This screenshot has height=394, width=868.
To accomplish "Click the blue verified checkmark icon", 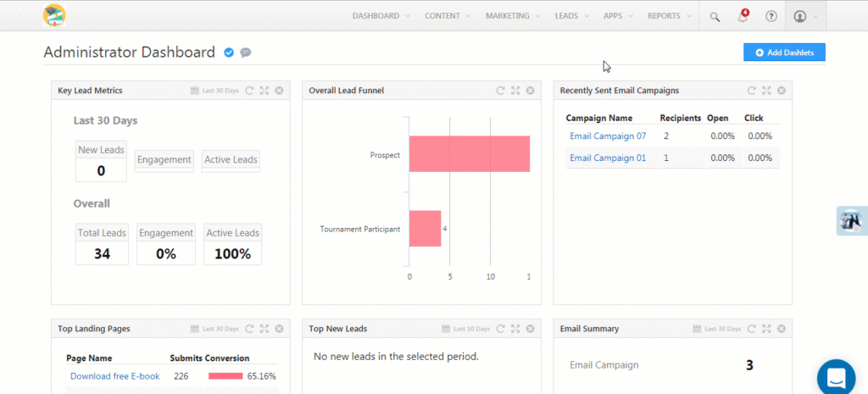I will 229,53.
